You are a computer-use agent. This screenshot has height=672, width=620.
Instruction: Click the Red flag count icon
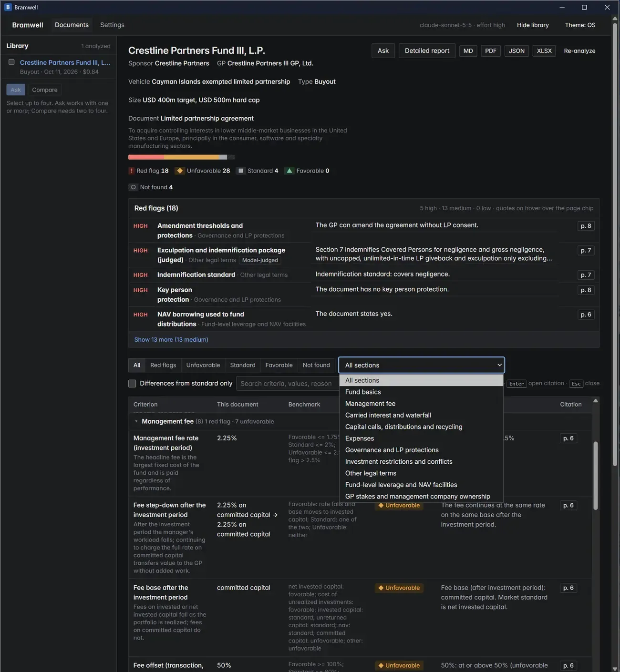[x=132, y=171]
